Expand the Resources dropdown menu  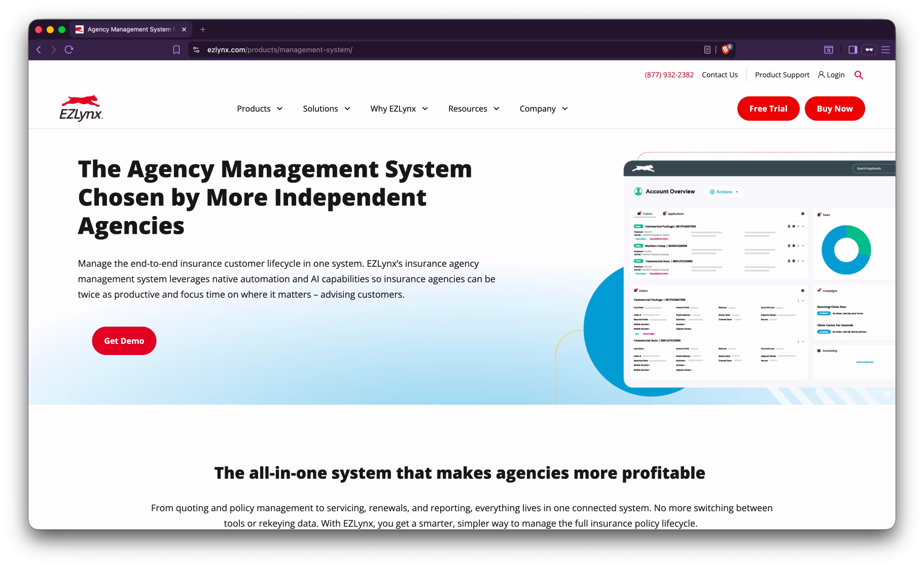tap(474, 109)
